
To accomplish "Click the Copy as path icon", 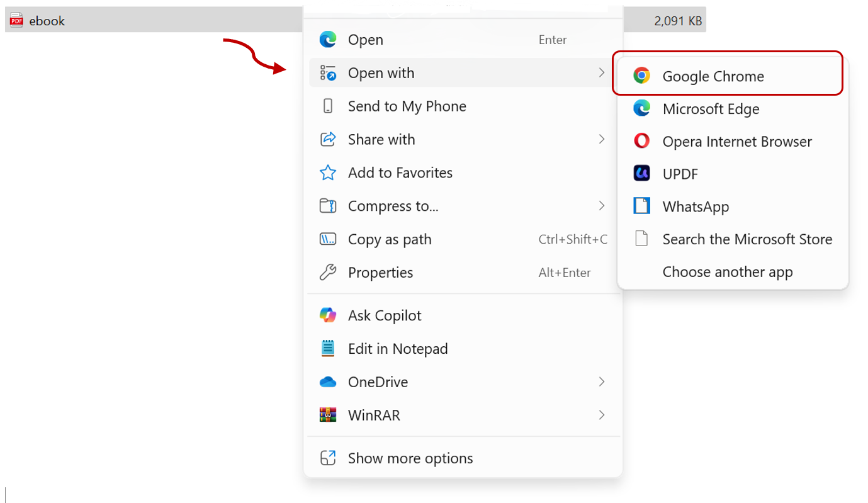I will click(328, 239).
